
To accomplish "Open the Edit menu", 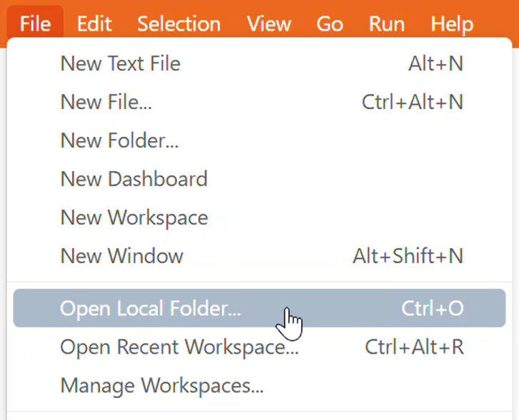I will tap(94, 24).
